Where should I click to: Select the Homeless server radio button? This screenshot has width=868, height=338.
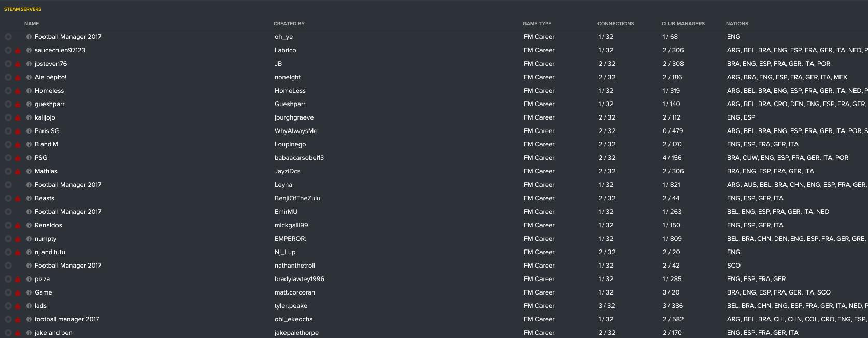coord(8,91)
